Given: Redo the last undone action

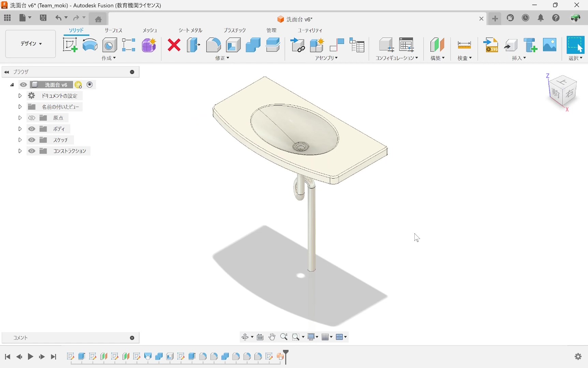Looking at the screenshot, I should [x=76, y=18].
